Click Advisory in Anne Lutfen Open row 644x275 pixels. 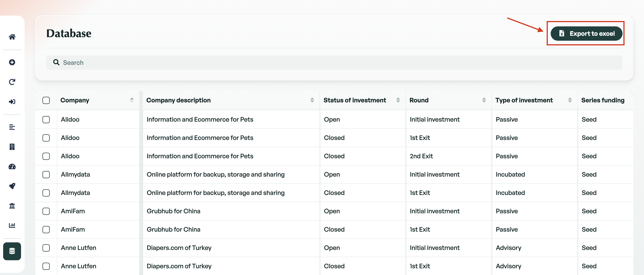pos(508,248)
